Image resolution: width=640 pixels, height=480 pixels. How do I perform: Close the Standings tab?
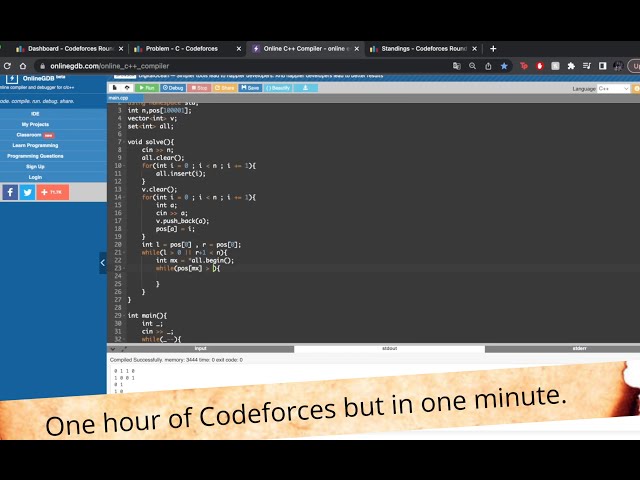click(x=474, y=49)
